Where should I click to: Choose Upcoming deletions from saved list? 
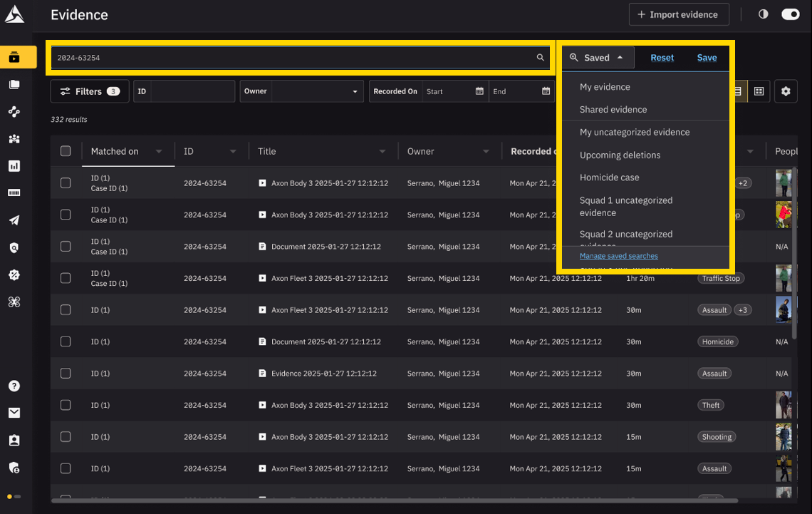click(x=620, y=155)
